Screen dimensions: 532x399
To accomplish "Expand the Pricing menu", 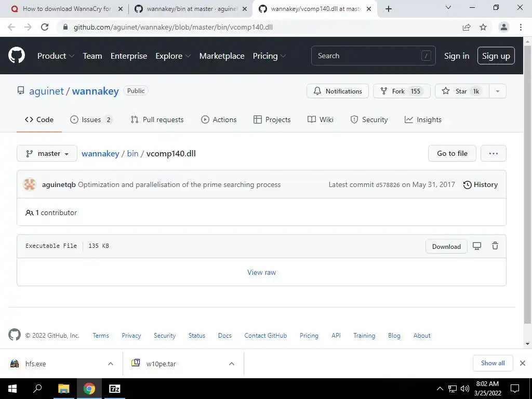I will point(270,56).
